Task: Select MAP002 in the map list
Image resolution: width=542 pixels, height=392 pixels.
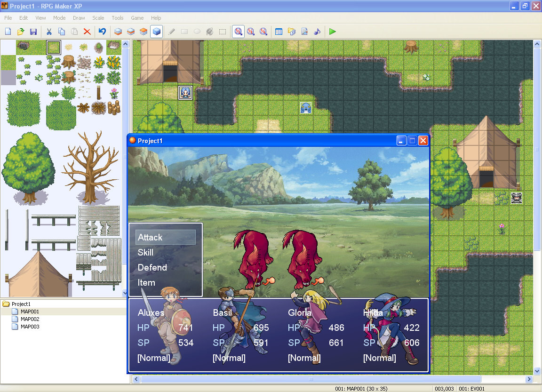Action: (x=30, y=319)
